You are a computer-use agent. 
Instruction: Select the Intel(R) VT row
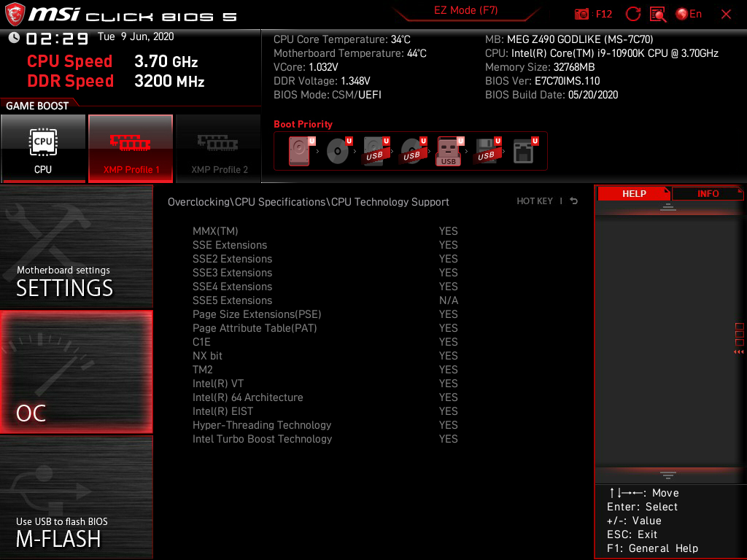tap(325, 383)
